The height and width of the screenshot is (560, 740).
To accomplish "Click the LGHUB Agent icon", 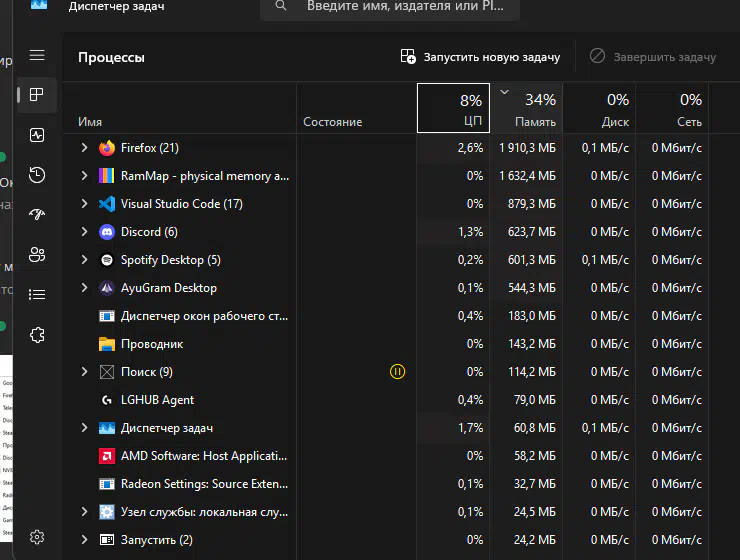I will [107, 400].
